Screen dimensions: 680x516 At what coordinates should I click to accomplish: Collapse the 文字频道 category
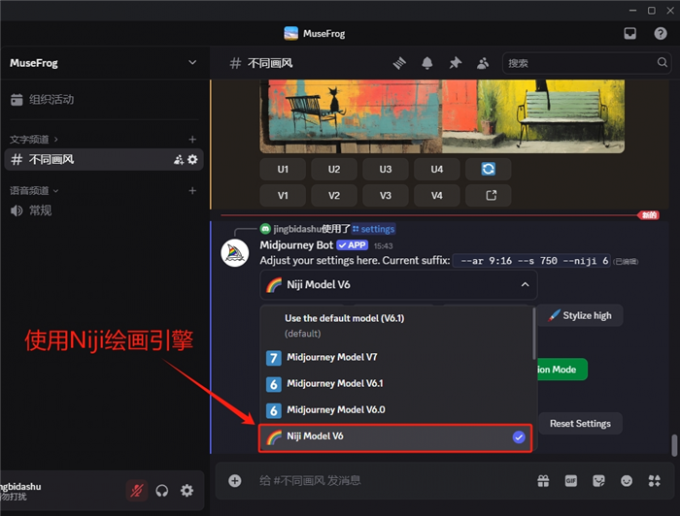pos(33,139)
